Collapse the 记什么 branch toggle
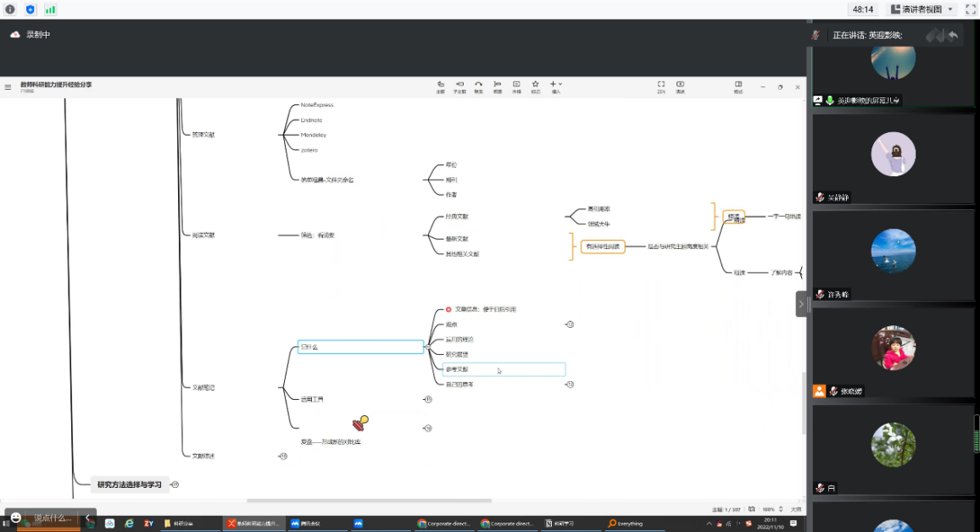Image resolution: width=980 pixels, height=532 pixels. click(x=427, y=346)
